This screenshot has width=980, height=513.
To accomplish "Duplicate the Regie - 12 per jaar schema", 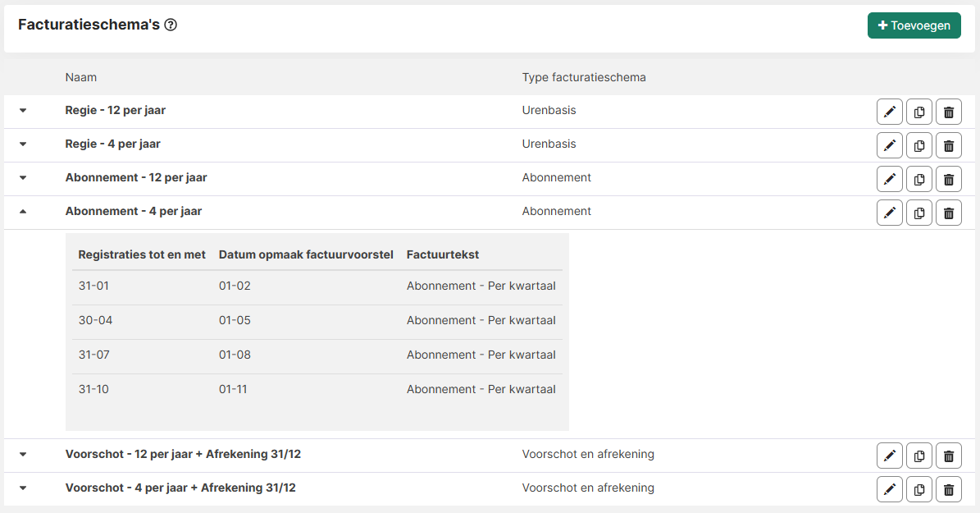I will [919, 112].
